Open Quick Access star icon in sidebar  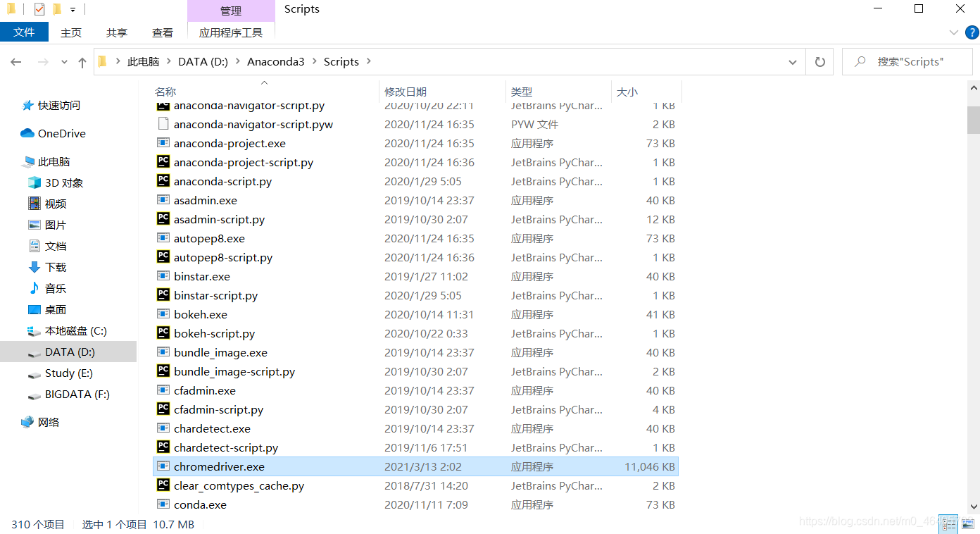tap(28, 105)
